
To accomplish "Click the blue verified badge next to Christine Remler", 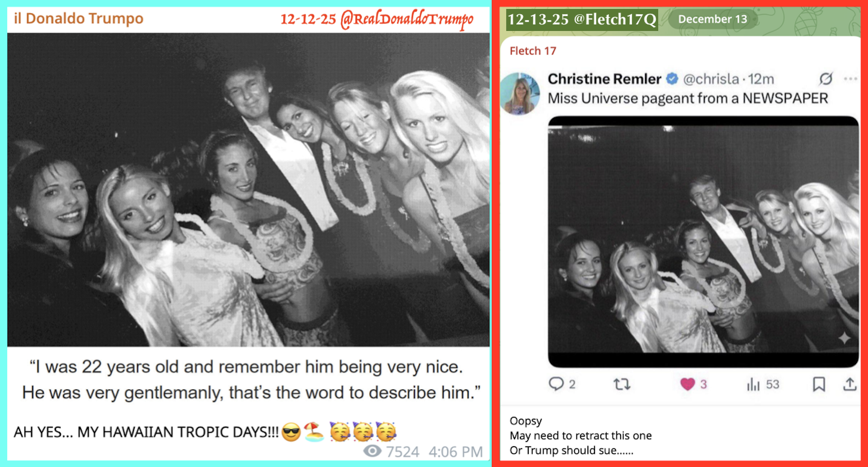I will tap(671, 79).
